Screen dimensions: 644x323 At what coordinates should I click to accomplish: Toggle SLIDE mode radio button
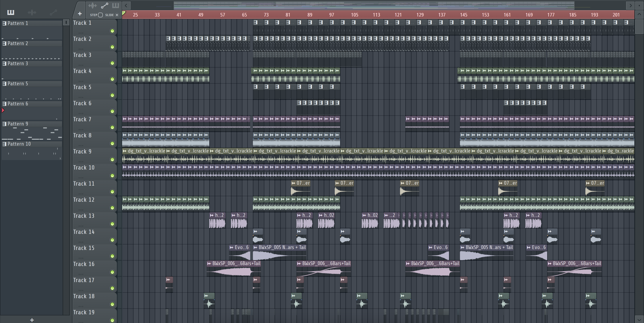coord(117,15)
